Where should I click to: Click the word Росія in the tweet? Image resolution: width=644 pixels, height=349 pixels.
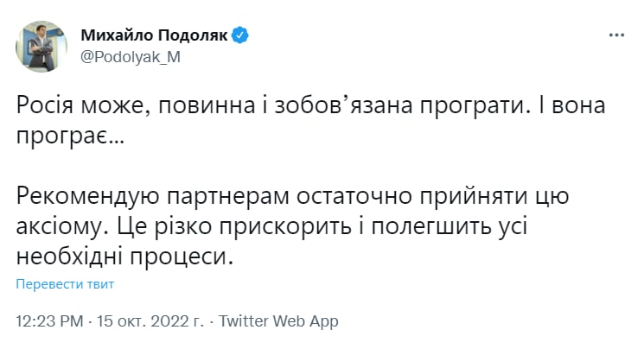tap(45, 106)
